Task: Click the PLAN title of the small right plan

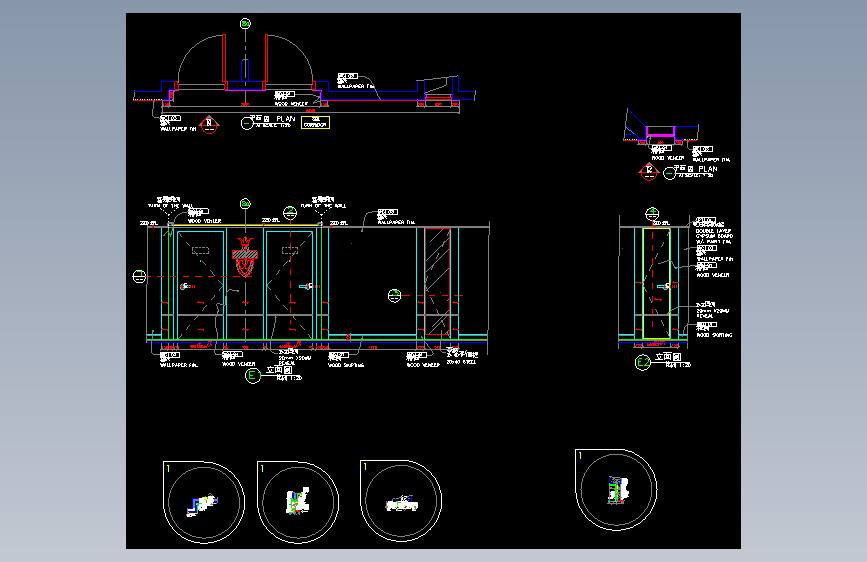Action: click(708, 169)
